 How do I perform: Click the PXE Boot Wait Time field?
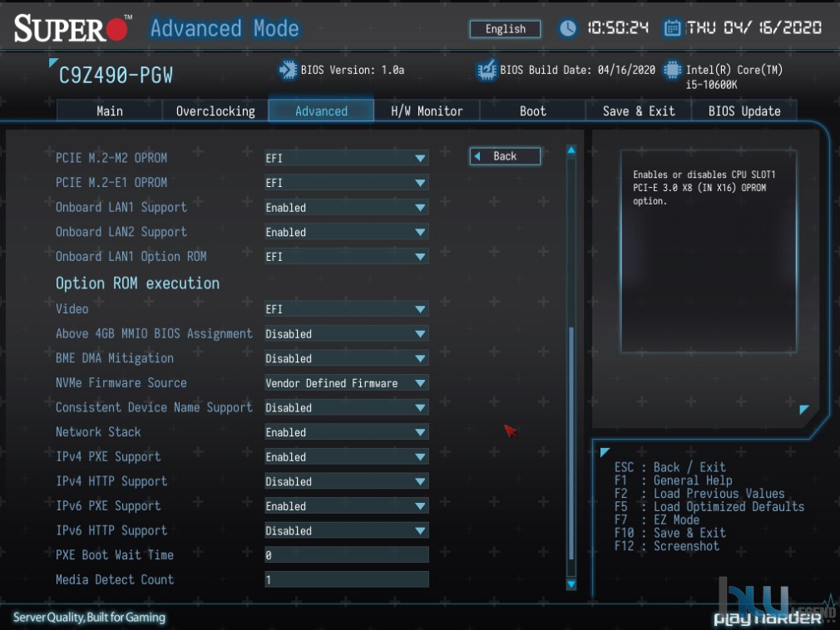pyautogui.click(x=347, y=555)
